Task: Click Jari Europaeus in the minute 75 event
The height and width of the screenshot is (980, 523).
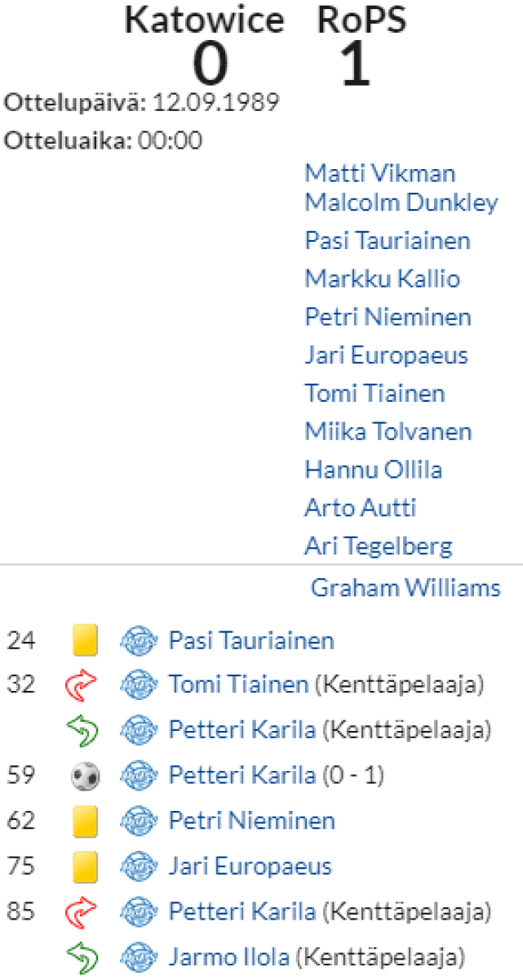Action: point(250,866)
